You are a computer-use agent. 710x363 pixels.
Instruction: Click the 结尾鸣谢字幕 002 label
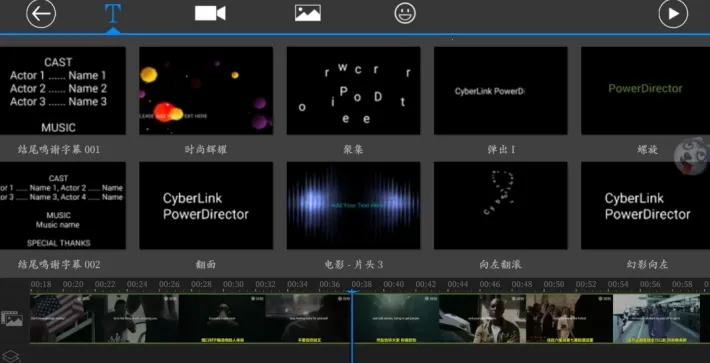(59, 264)
